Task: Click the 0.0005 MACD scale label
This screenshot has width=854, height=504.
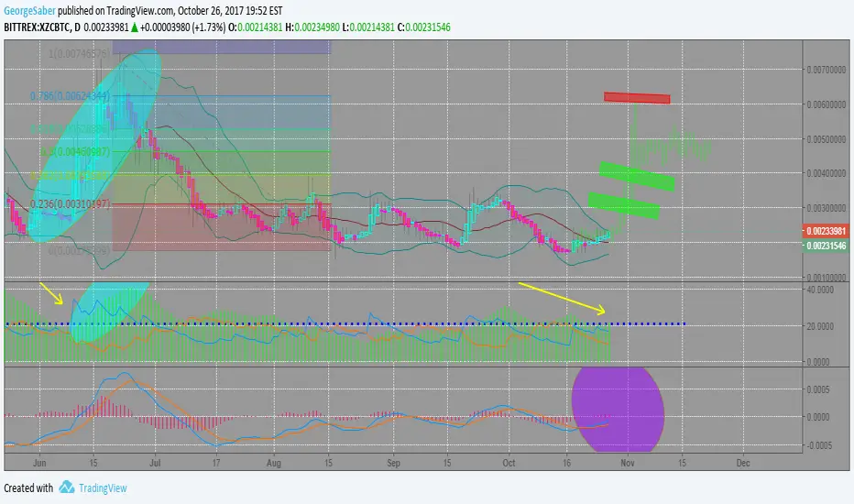Action: [x=819, y=389]
